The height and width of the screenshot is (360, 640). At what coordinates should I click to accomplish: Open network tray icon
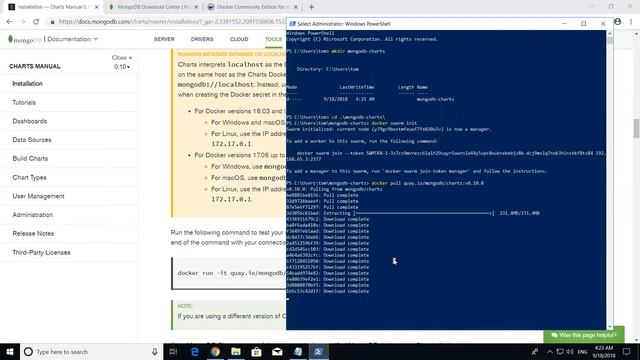point(560,351)
